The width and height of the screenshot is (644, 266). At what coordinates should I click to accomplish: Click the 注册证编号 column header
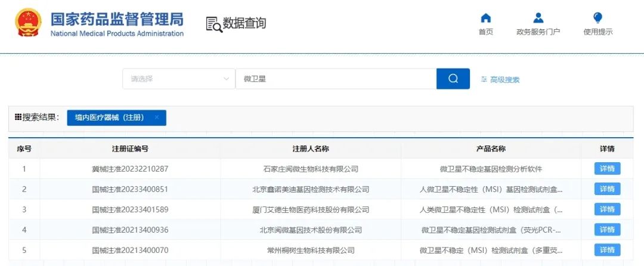[130, 149]
